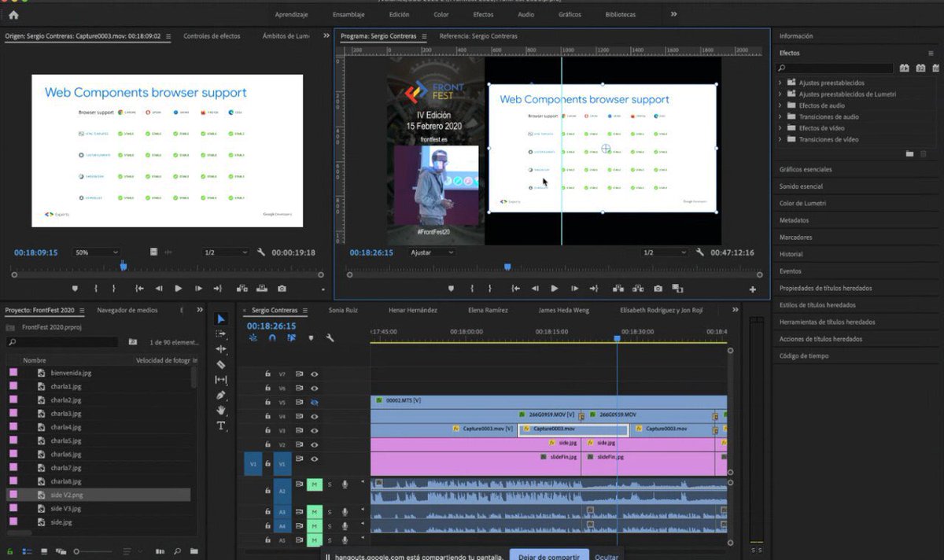Open Controles de efectos tab
Screen dimensions: 944x560
[212, 36]
